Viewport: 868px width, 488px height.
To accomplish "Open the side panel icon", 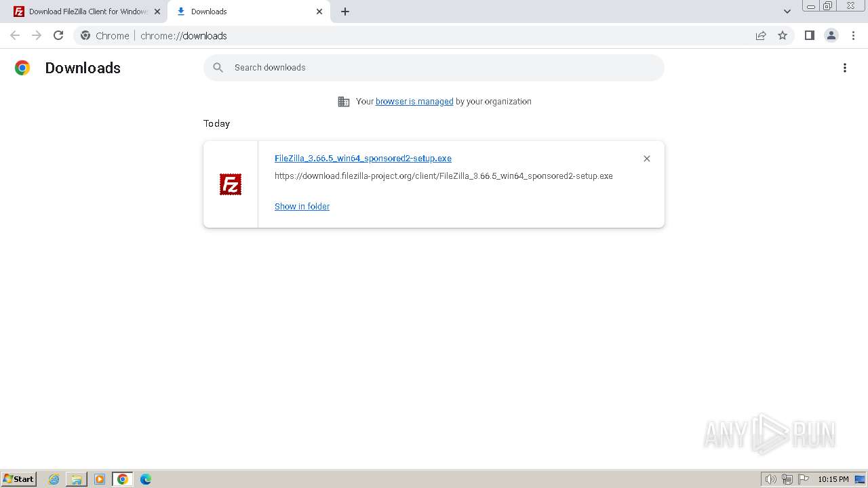I will (x=809, y=35).
